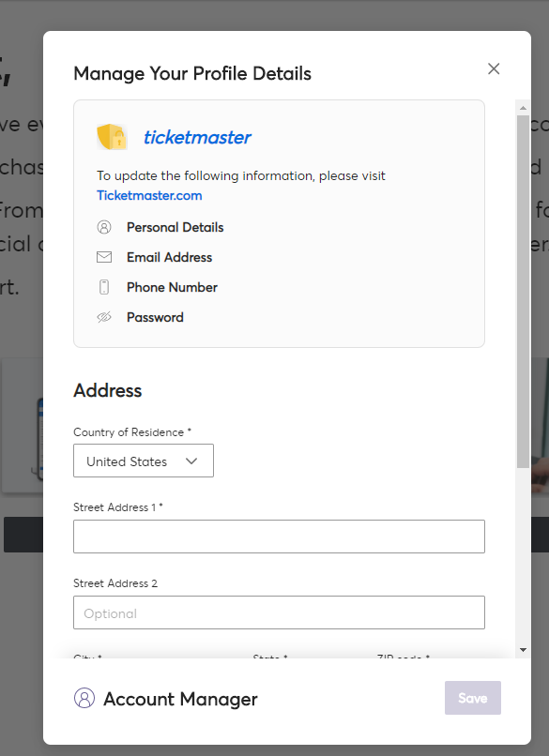Click the Account Manager text
Viewport: 549px width, 756px height.
pos(180,699)
